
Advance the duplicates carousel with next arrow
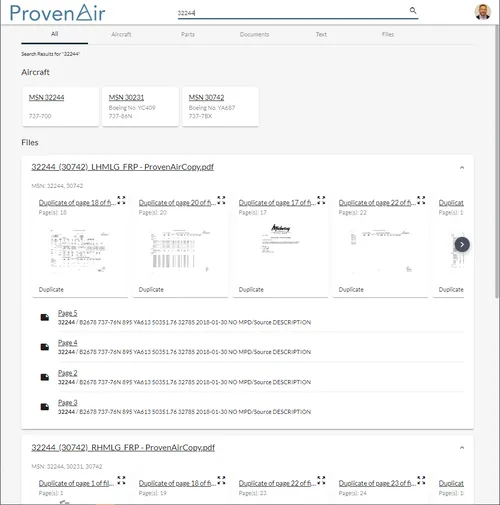point(462,244)
